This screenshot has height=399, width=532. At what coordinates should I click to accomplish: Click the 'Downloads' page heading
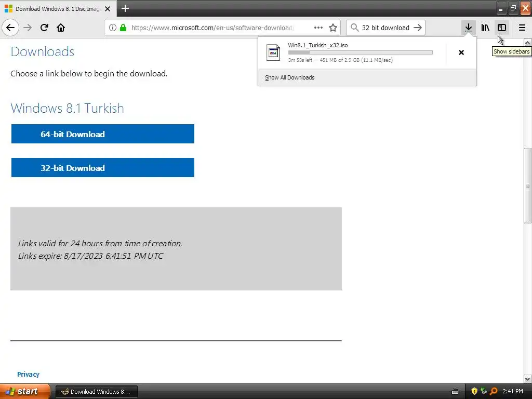[43, 51]
